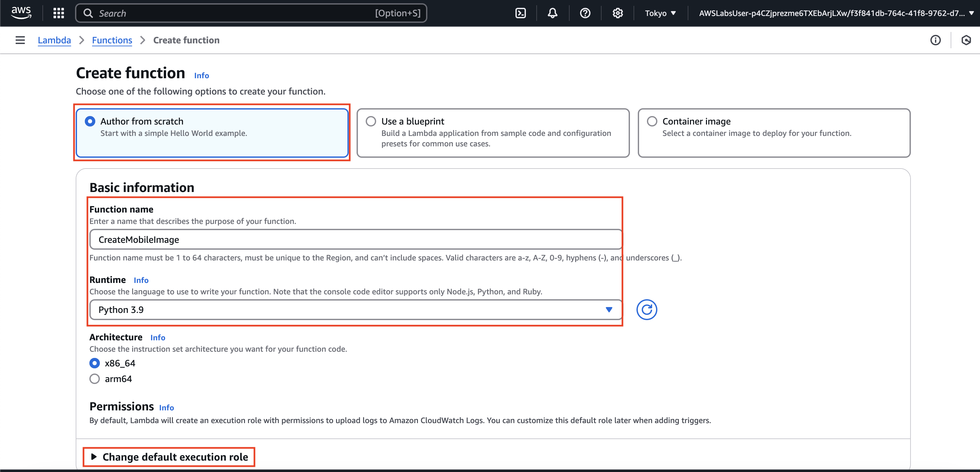Click Info link next to Permissions
This screenshot has width=980, height=472.
(x=166, y=408)
